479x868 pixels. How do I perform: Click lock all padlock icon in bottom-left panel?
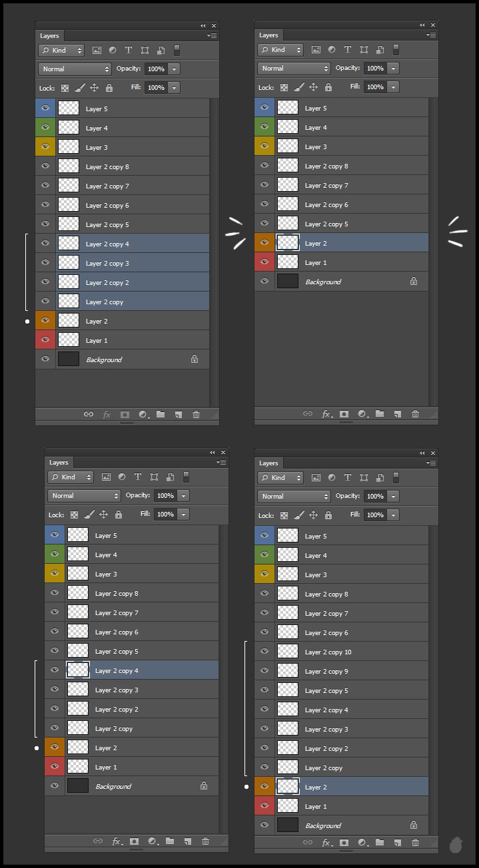119,515
